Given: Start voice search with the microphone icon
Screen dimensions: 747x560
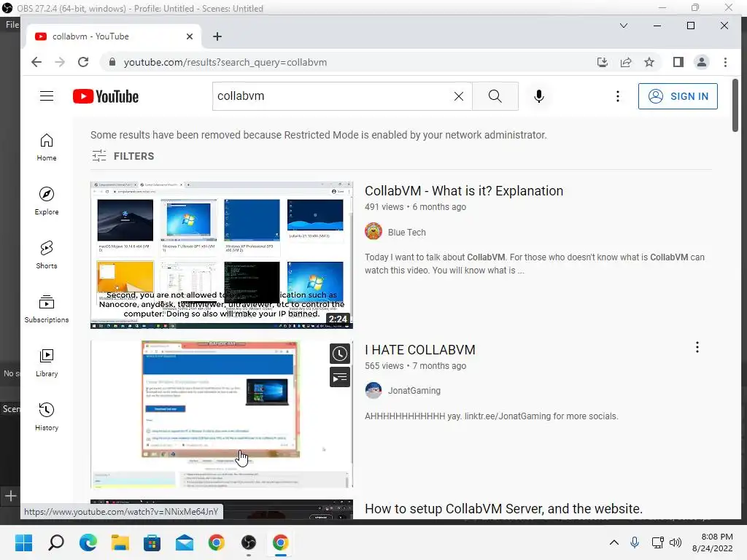Looking at the screenshot, I should pos(539,96).
